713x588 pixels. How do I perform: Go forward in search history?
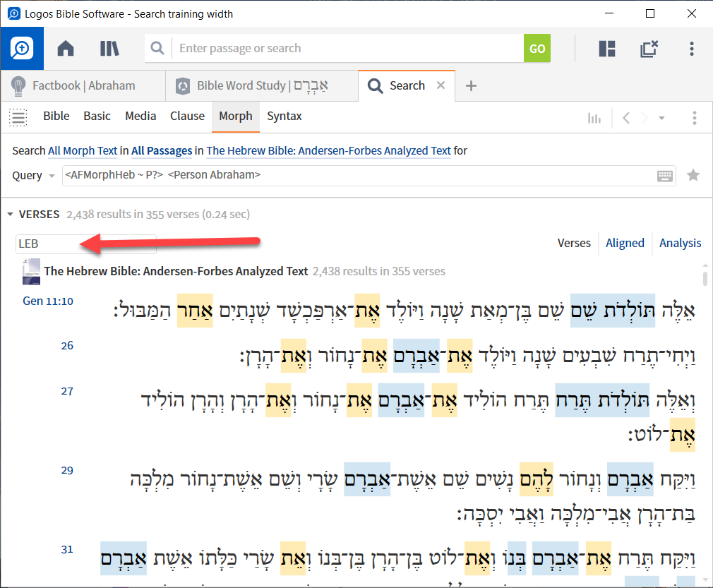(x=644, y=118)
